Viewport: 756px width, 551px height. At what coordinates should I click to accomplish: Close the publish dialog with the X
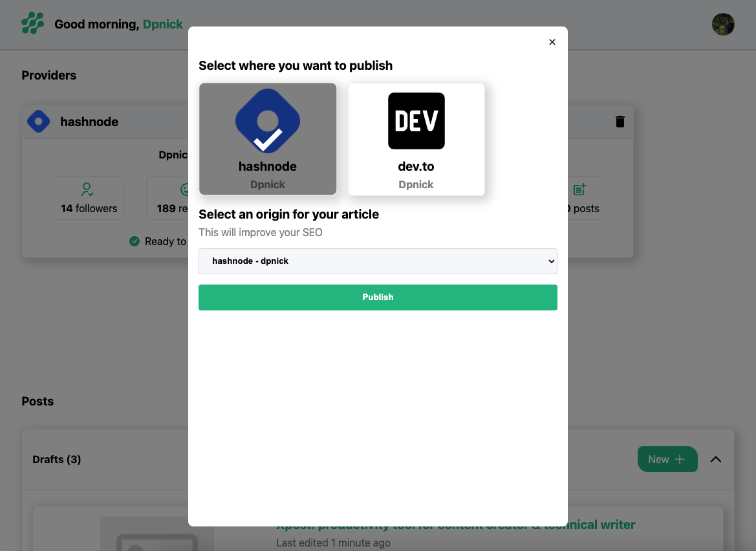point(552,41)
